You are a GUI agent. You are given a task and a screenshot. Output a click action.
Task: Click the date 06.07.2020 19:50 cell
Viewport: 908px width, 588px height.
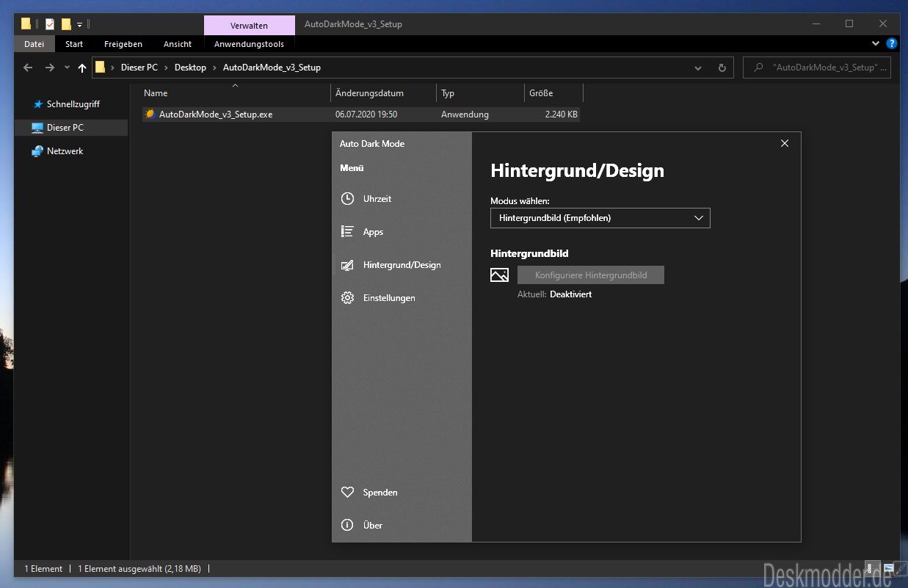366,115
